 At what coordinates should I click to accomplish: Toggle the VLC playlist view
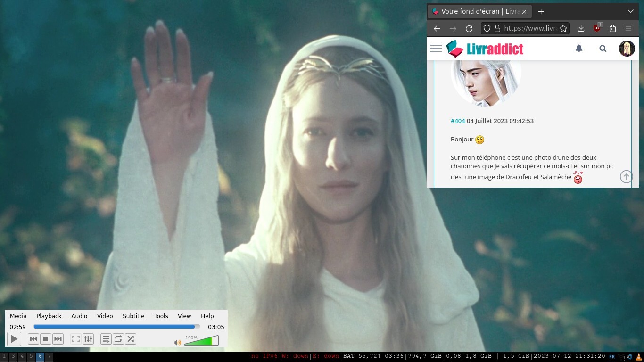(106, 339)
